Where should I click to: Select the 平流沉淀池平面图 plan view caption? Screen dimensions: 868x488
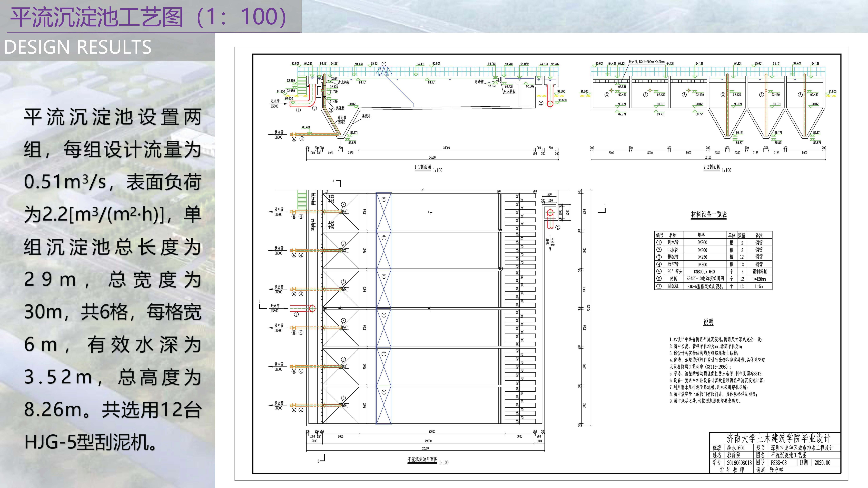[422, 459]
